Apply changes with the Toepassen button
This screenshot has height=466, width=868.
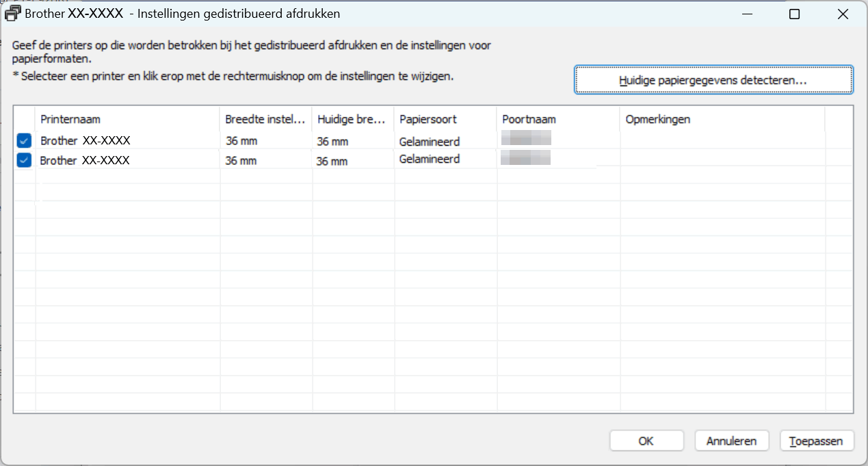point(816,441)
